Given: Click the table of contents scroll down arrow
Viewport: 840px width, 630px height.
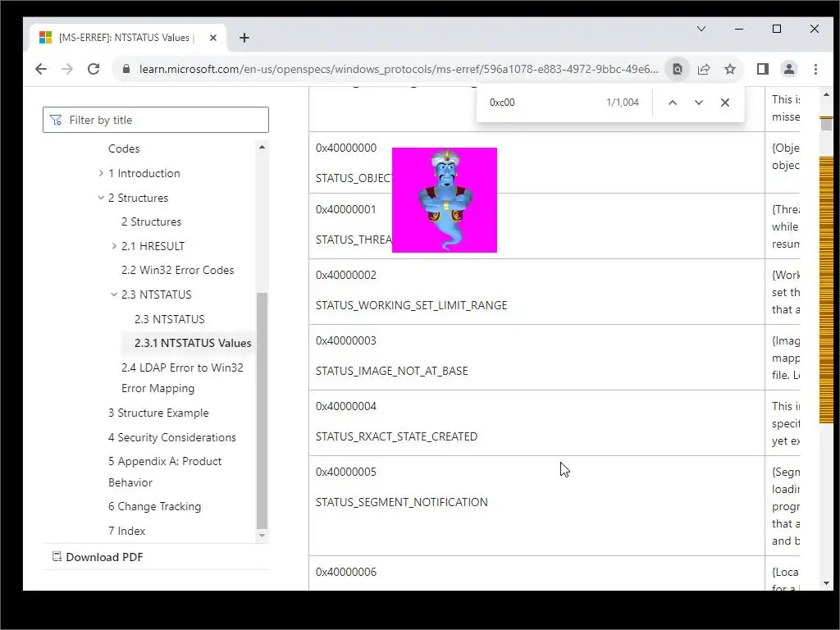Looking at the screenshot, I should click(262, 535).
